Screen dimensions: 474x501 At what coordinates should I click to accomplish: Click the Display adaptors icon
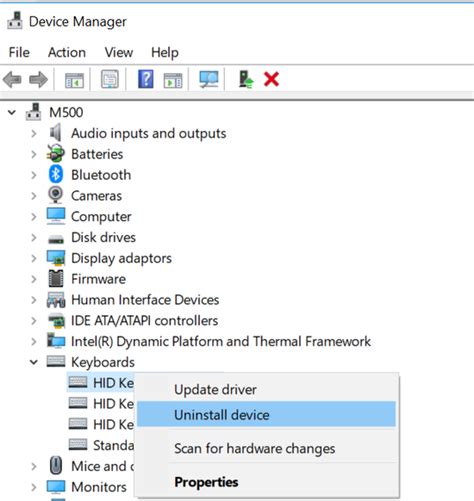click(x=56, y=258)
